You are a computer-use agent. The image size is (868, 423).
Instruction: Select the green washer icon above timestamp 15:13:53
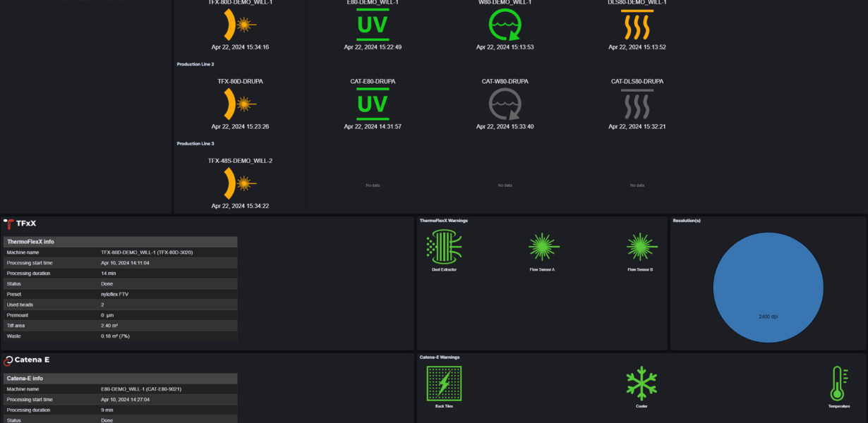[505, 25]
